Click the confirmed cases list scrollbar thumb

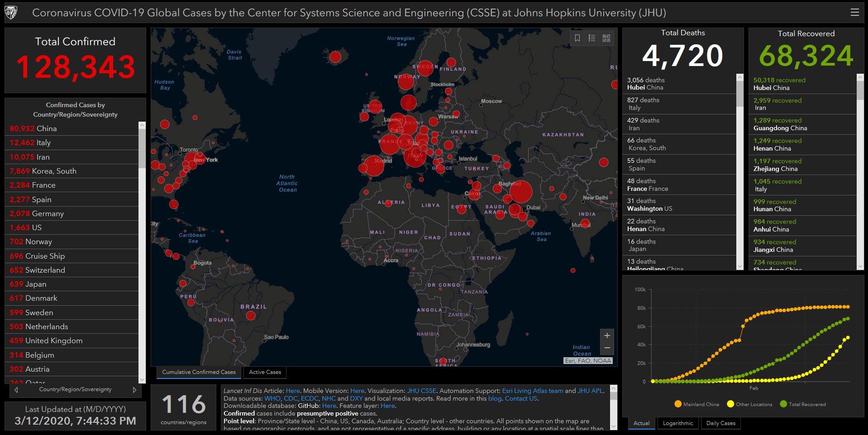[x=142, y=149]
